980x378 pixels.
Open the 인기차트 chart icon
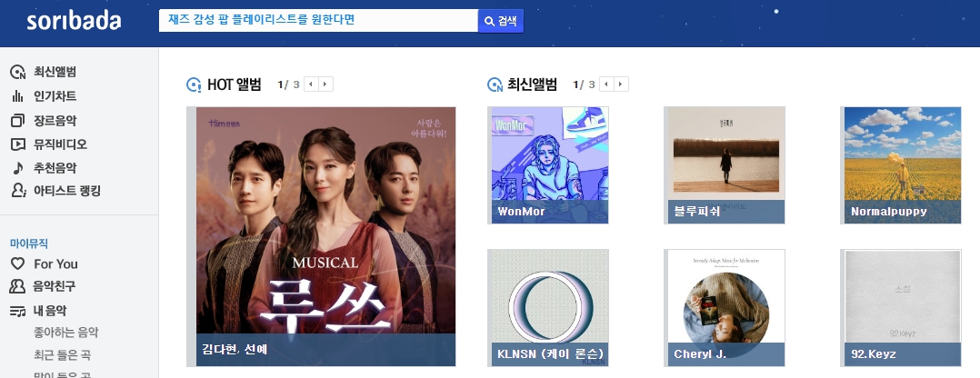(17, 96)
